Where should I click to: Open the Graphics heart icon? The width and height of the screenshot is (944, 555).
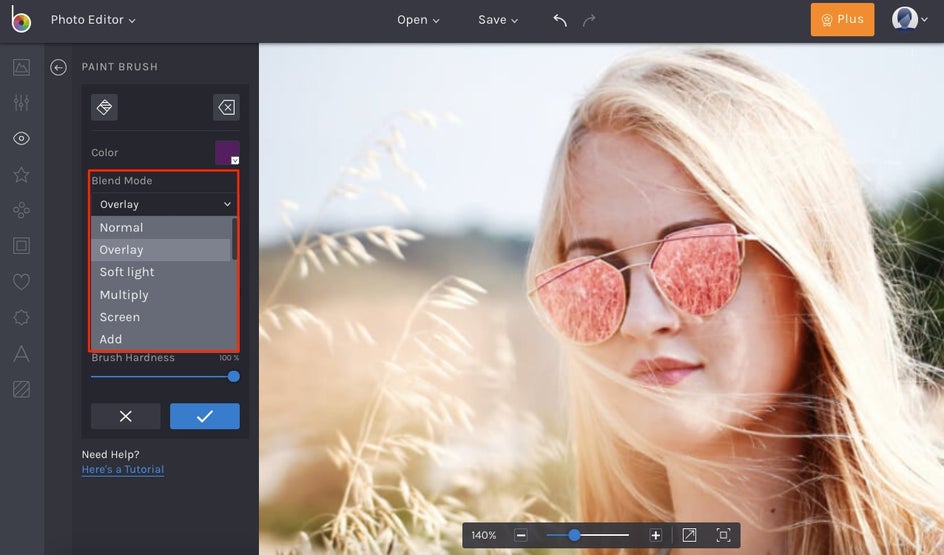pyautogui.click(x=21, y=282)
